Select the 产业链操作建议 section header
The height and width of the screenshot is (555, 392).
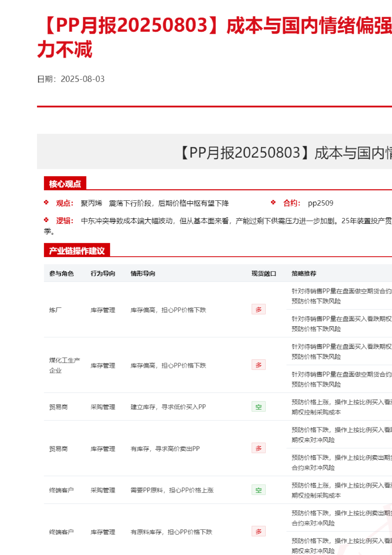point(77,251)
